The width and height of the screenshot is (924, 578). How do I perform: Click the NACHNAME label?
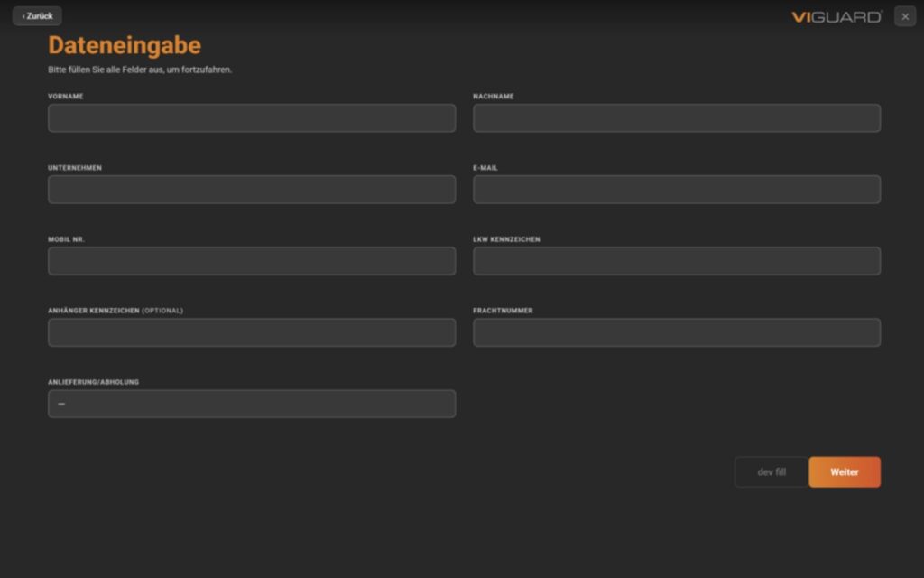[x=494, y=96]
